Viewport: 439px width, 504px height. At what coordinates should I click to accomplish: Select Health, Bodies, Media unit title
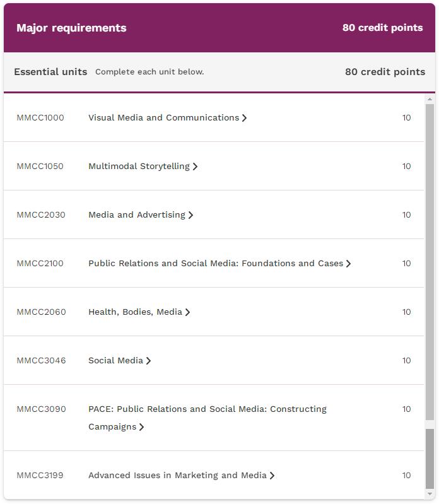(135, 312)
